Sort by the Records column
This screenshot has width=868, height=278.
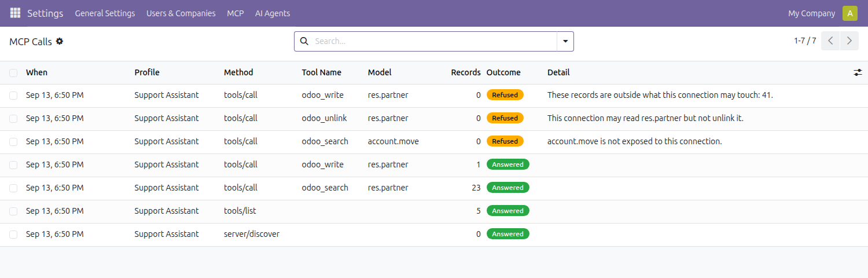click(466, 72)
